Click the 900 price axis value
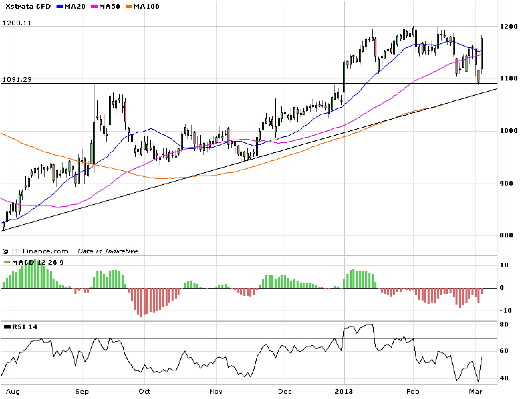 [506, 183]
